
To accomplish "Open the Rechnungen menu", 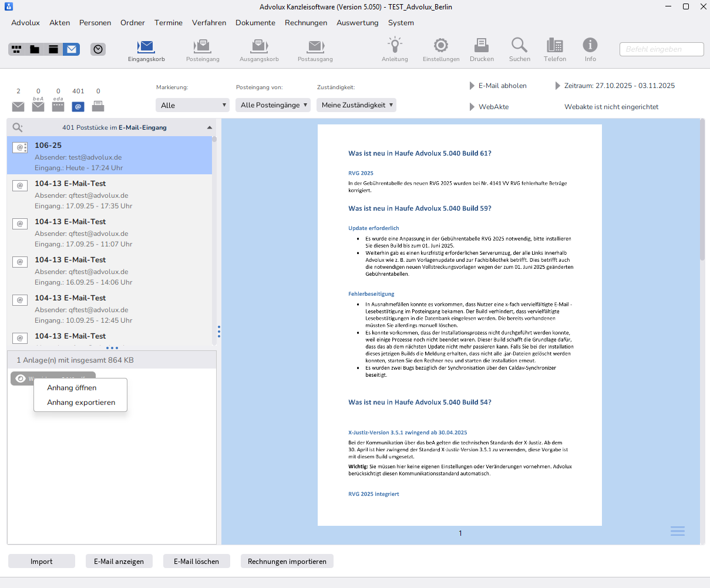I will (x=306, y=23).
